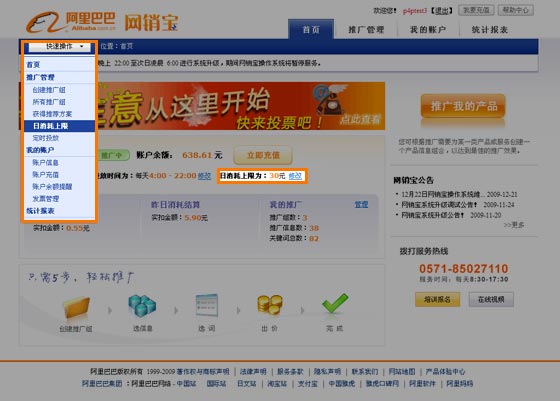560x401 pixels.
Task: Click the 推广我的产品 orange button
Action: 464,106
